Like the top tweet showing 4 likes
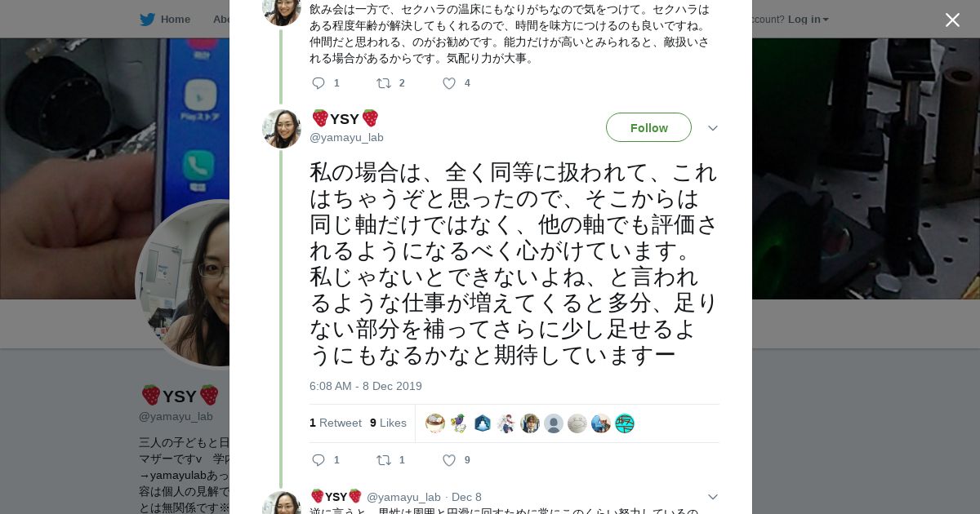Viewport: 980px width, 514px height. pos(448,83)
